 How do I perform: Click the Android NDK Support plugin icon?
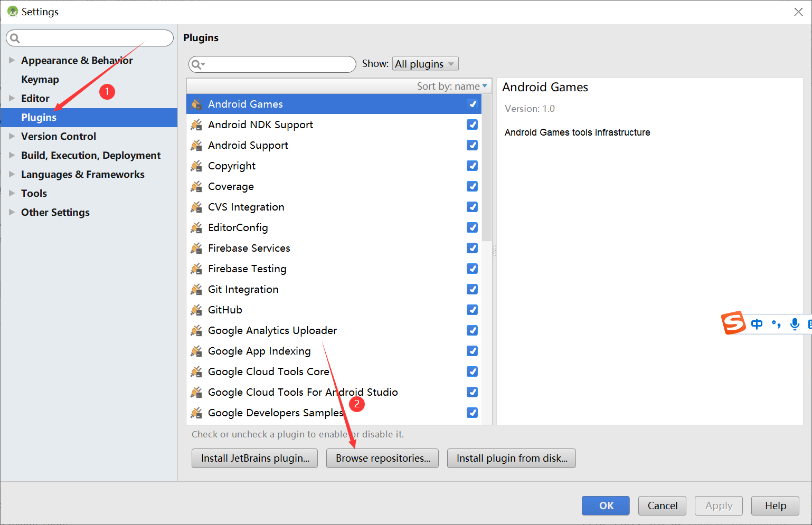[x=196, y=125]
